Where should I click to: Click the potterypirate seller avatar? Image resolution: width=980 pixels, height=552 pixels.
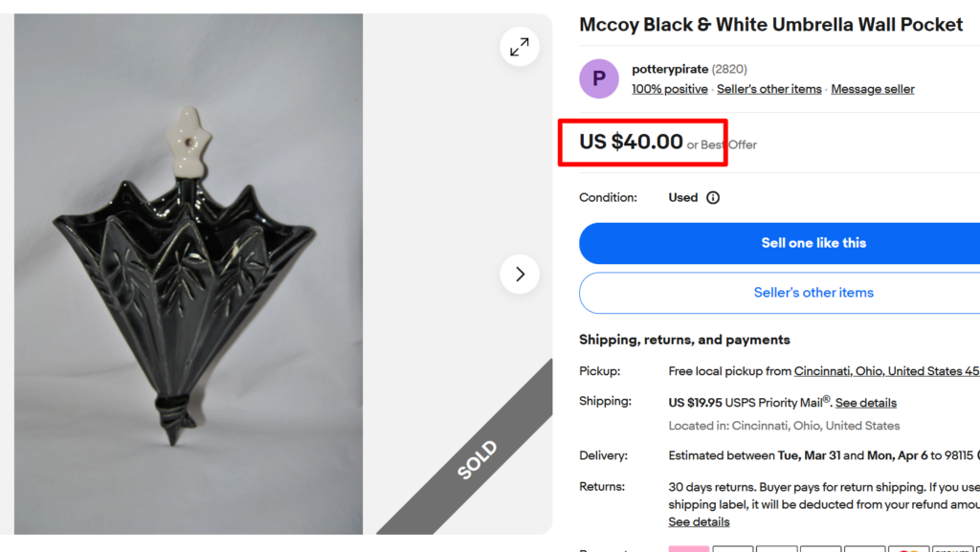[599, 78]
